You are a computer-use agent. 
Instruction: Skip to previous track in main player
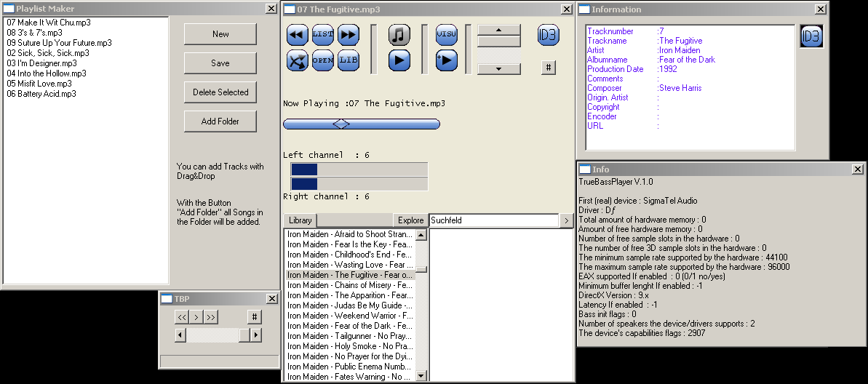point(298,35)
